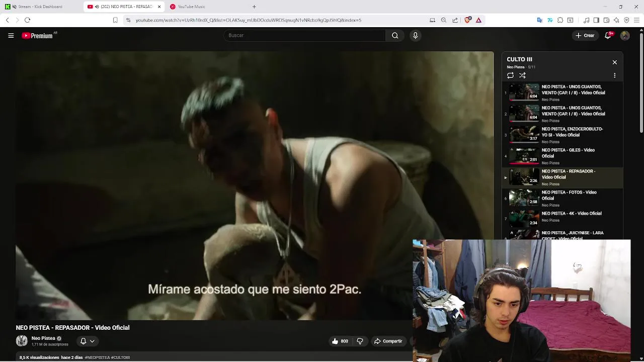Click the #CULTOIII hashtag link
The image size is (644, 362).
pyautogui.click(x=120, y=357)
